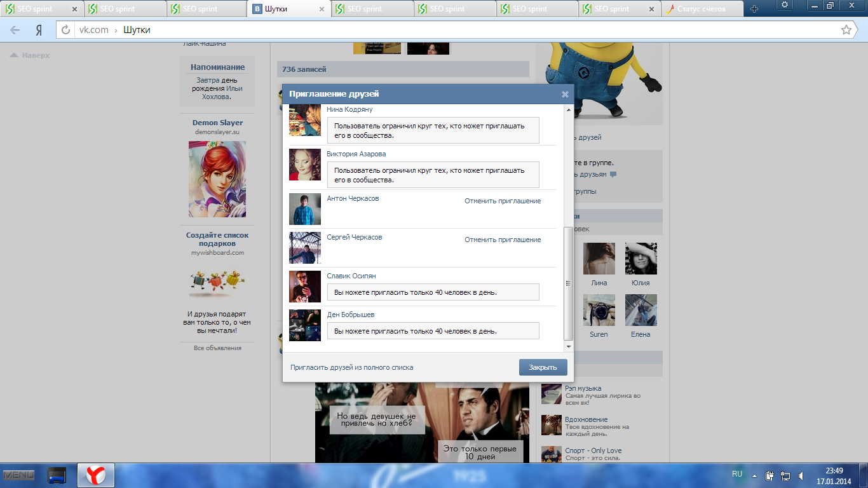
Task: Open the Demon Slayer ad title
Action: (217, 123)
